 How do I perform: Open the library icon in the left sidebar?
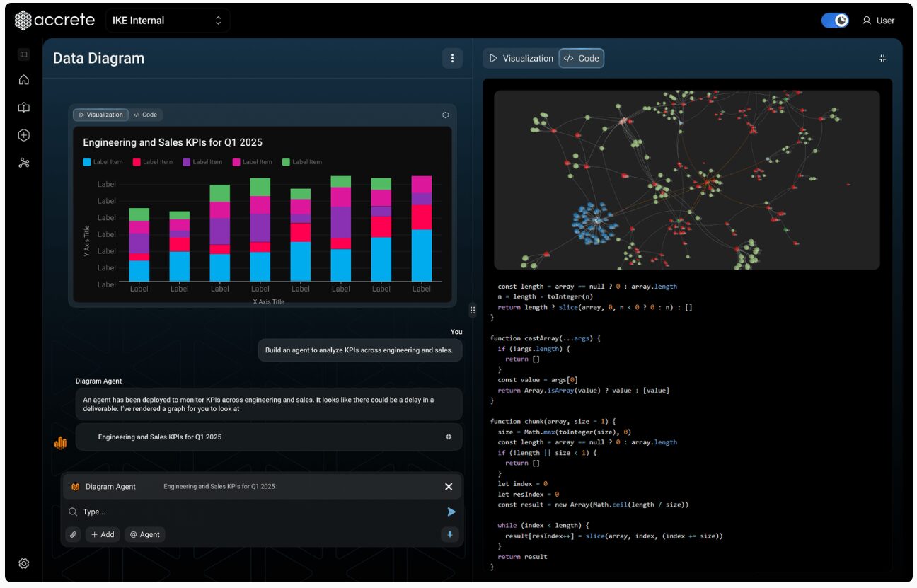(x=23, y=108)
